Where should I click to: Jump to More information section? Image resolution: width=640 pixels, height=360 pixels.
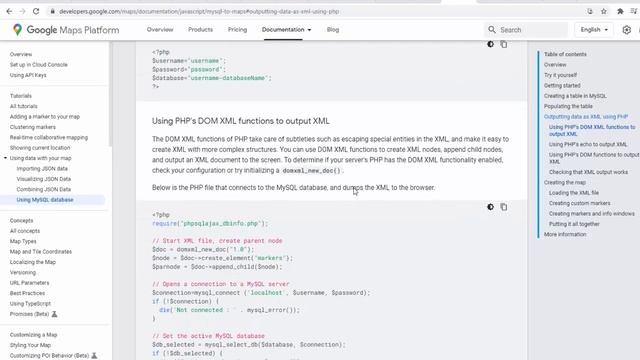tap(565, 234)
